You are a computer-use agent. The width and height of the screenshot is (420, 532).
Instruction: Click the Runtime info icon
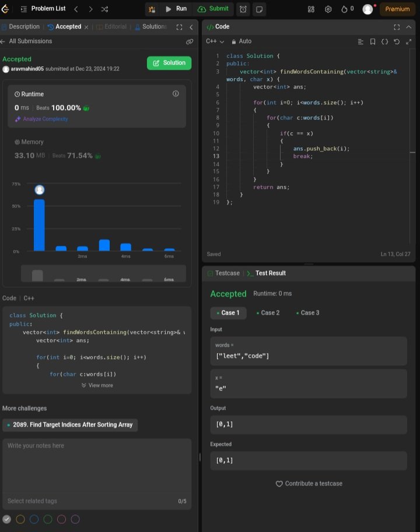click(176, 94)
